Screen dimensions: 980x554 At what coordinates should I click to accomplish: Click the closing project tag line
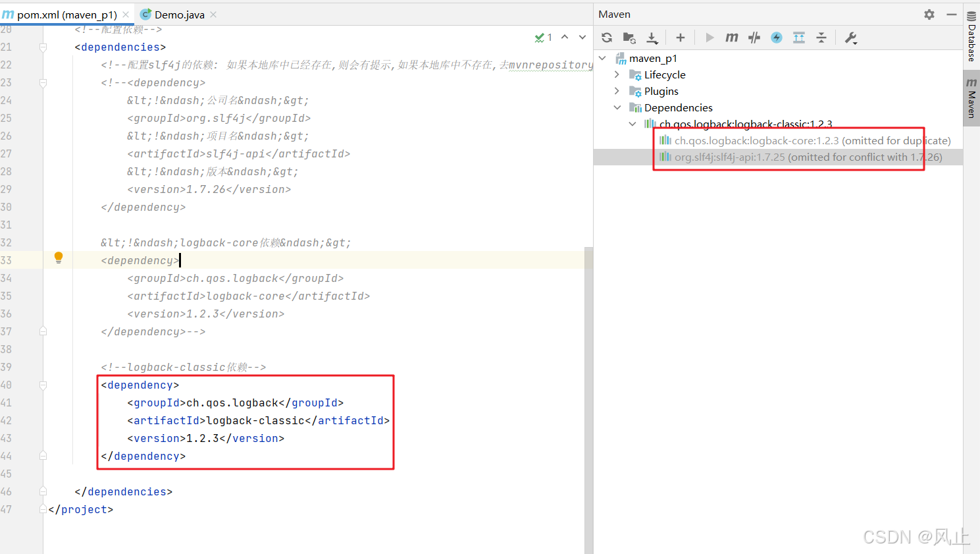pyautogui.click(x=80, y=509)
